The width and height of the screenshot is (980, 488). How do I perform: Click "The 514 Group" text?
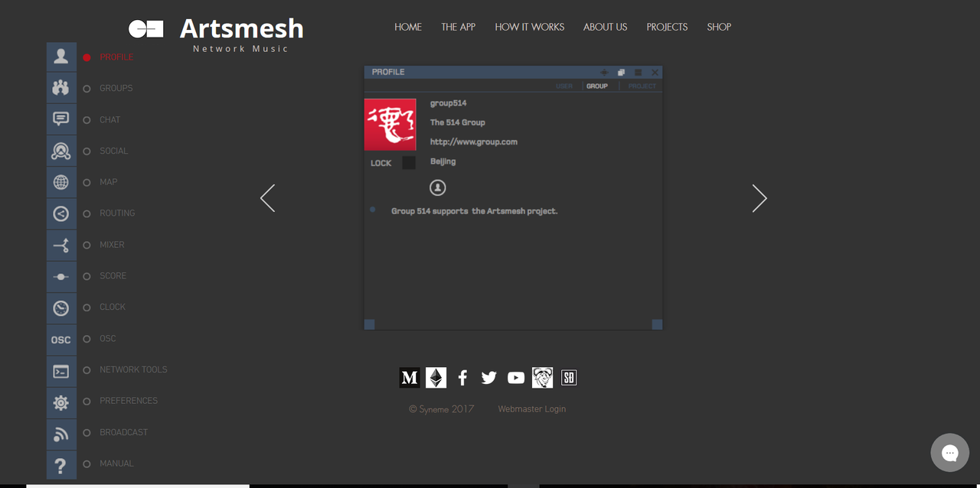tap(458, 122)
